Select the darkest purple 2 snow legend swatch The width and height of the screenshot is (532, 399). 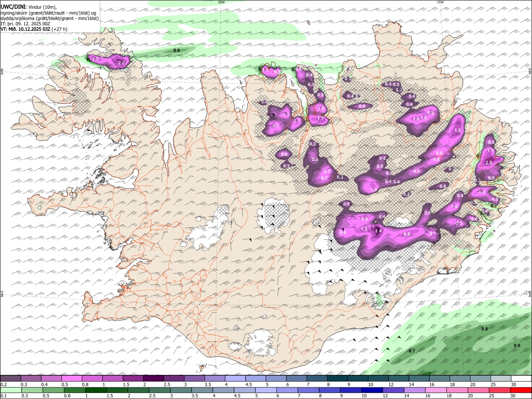[153, 379]
